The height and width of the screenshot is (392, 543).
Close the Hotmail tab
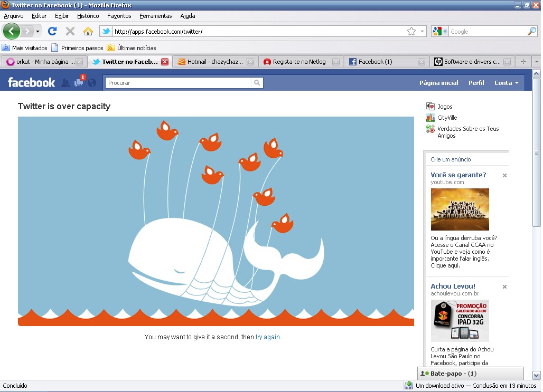250,62
